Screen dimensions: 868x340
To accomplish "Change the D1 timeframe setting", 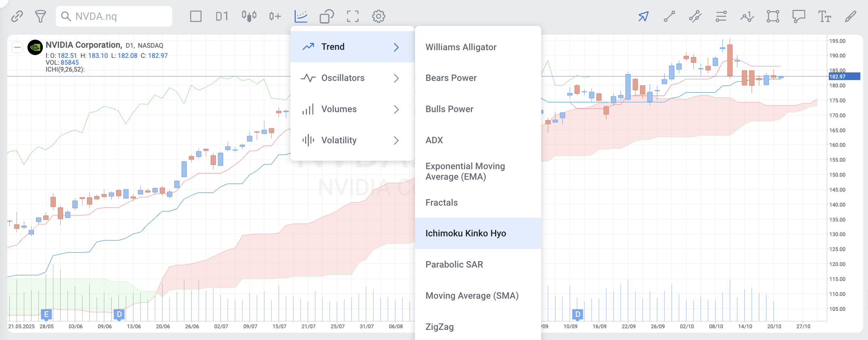I will 222,17.
